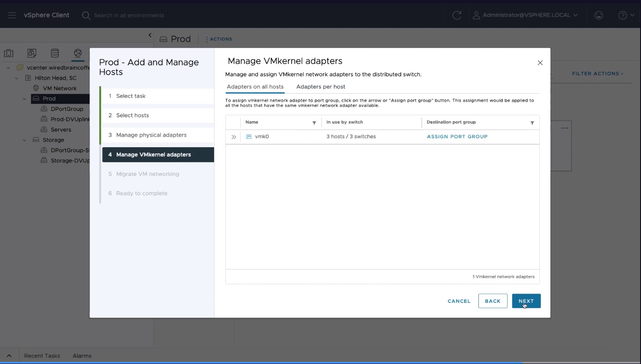Search in all environments field
This screenshot has width=641, height=364.
pos(129,16)
